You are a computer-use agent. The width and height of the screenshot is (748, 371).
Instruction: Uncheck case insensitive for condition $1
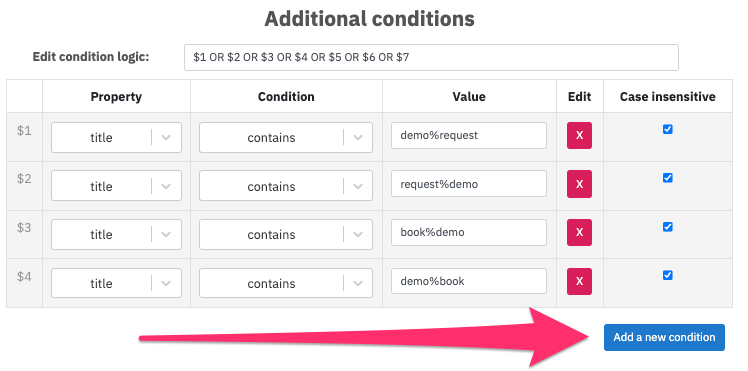[x=668, y=129]
